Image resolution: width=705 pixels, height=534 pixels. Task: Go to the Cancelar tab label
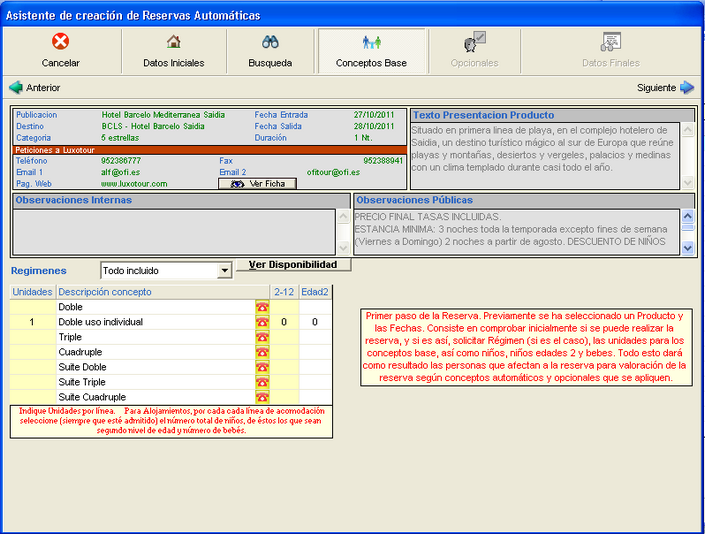click(61, 63)
